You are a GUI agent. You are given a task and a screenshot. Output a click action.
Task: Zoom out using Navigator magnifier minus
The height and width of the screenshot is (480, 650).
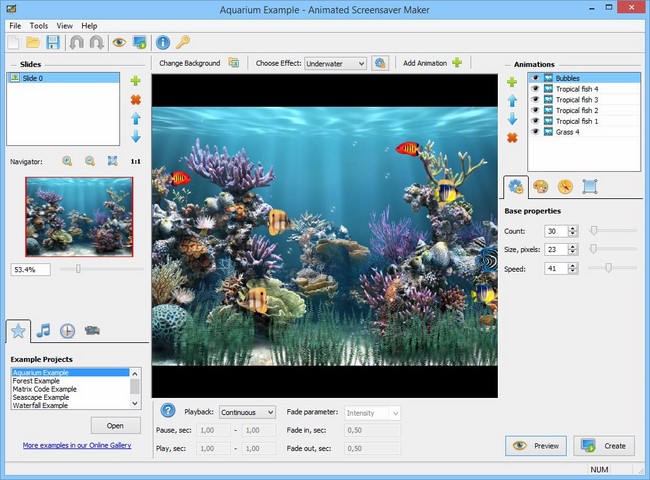coord(90,161)
